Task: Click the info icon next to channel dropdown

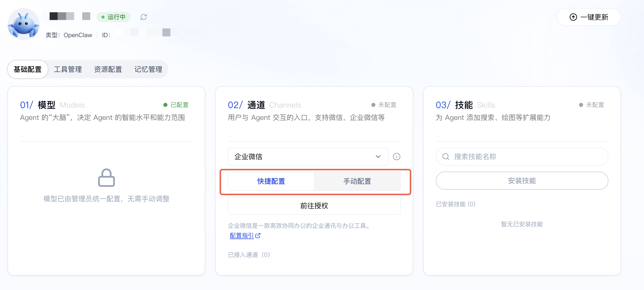Action: tap(396, 157)
